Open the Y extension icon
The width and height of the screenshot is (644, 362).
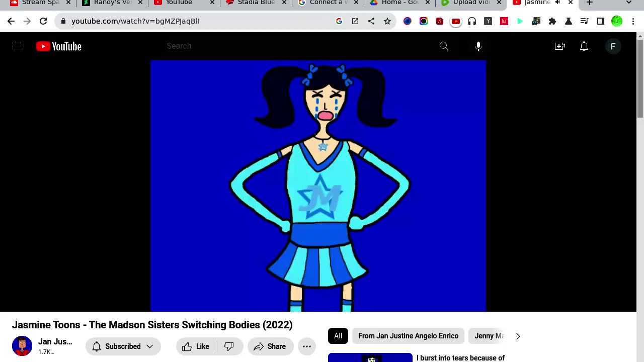point(488,21)
